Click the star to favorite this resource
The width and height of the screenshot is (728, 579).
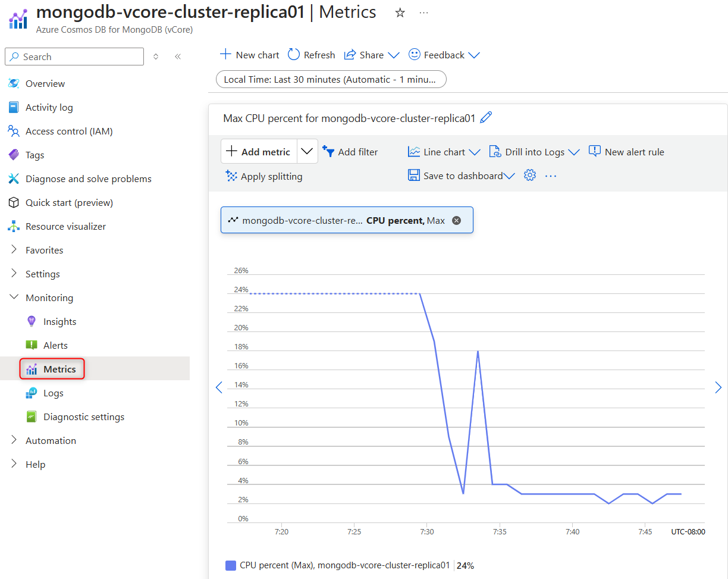click(x=399, y=12)
